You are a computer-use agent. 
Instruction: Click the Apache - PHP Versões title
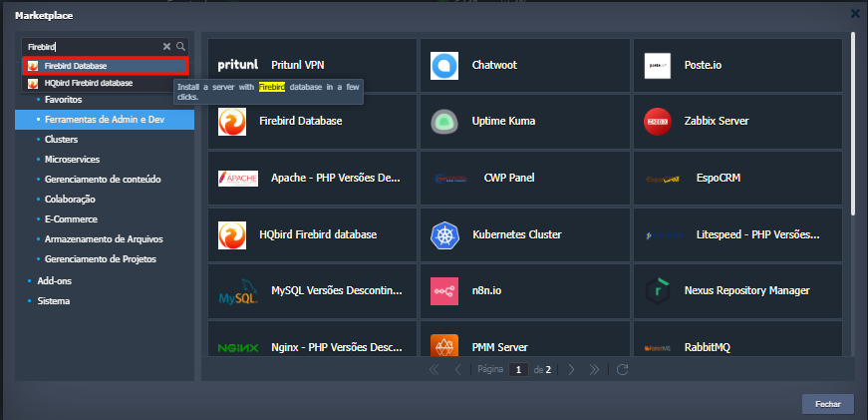tap(336, 178)
